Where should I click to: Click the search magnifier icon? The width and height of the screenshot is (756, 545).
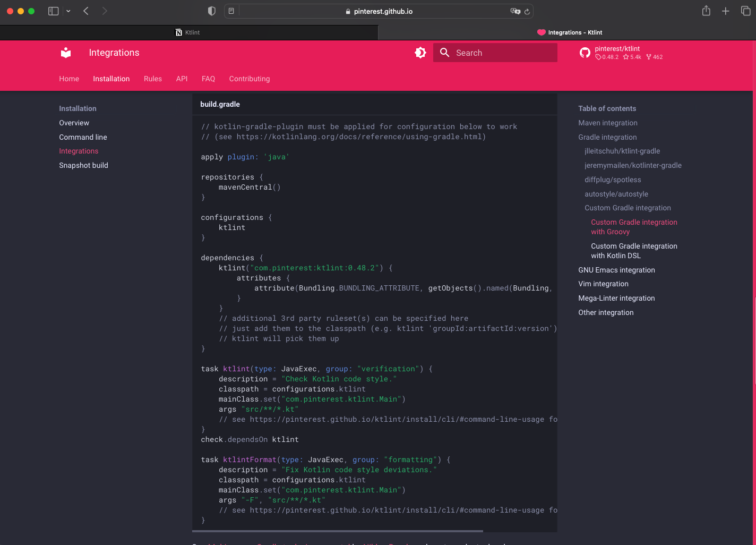[445, 53]
